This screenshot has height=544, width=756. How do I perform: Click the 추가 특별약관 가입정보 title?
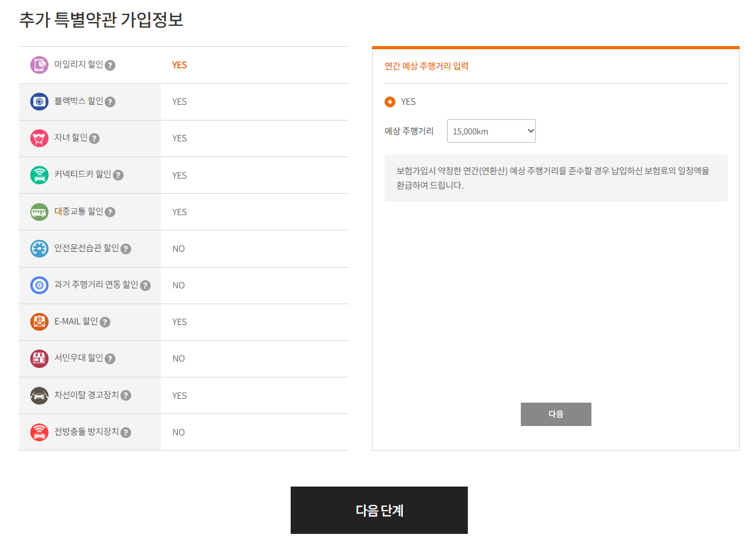(102, 20)
